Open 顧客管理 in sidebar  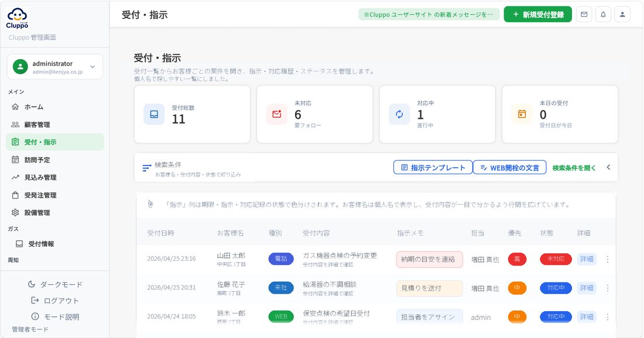(55, 125)
